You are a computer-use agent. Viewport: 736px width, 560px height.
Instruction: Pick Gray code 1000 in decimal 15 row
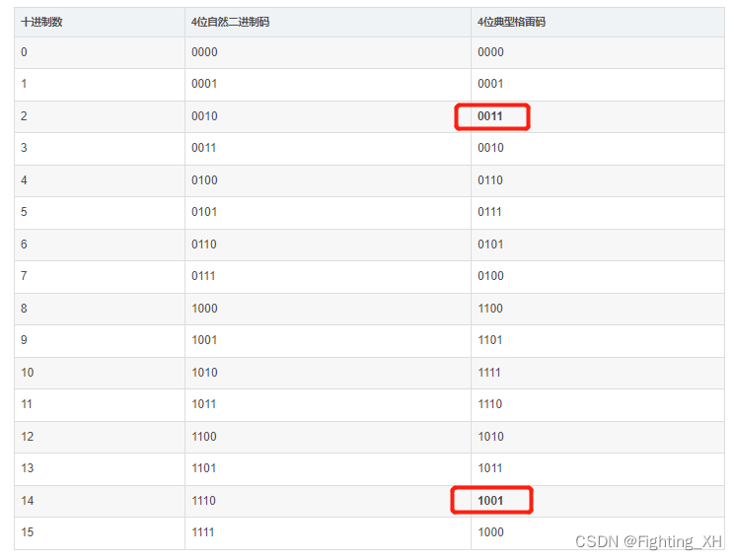coord(490,532)
